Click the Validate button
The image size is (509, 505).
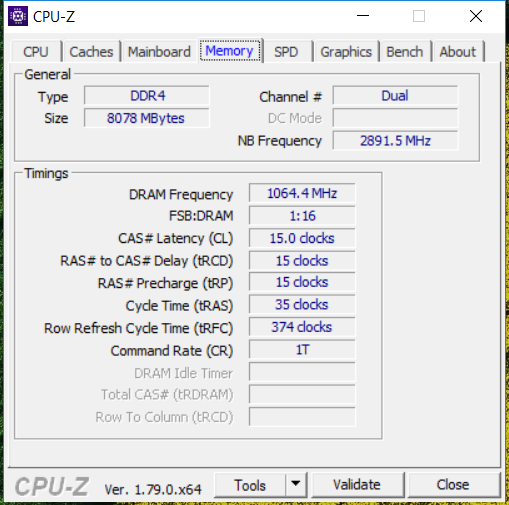click(x=357, y=485)
